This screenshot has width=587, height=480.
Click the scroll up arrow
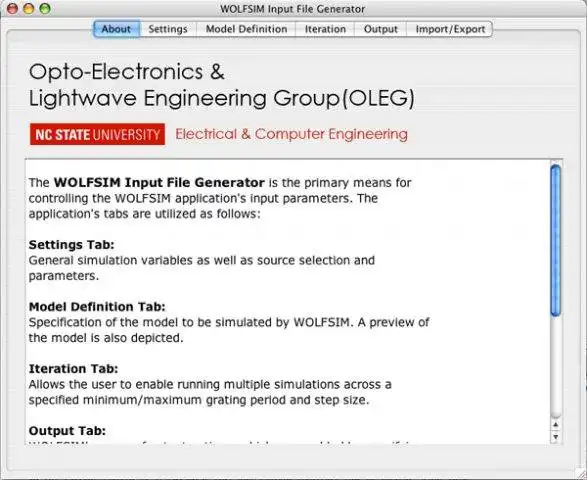point(556,425)
